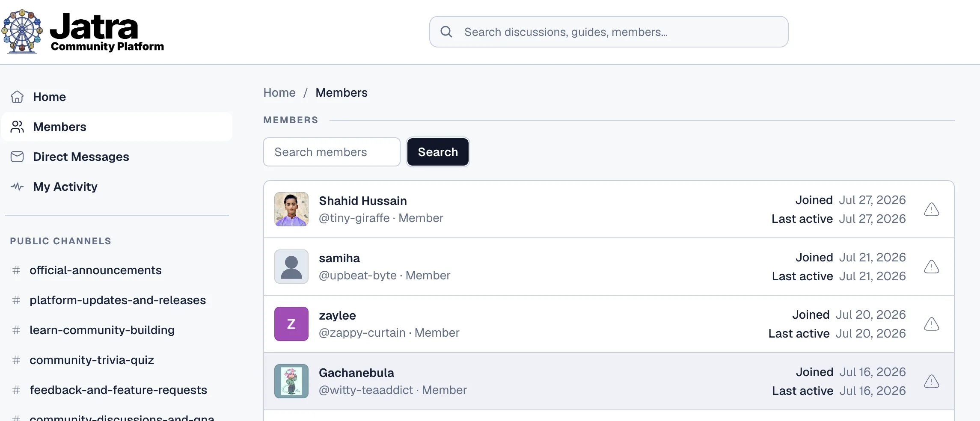
Task: Open My Activity page
Action: coord(117,187)
